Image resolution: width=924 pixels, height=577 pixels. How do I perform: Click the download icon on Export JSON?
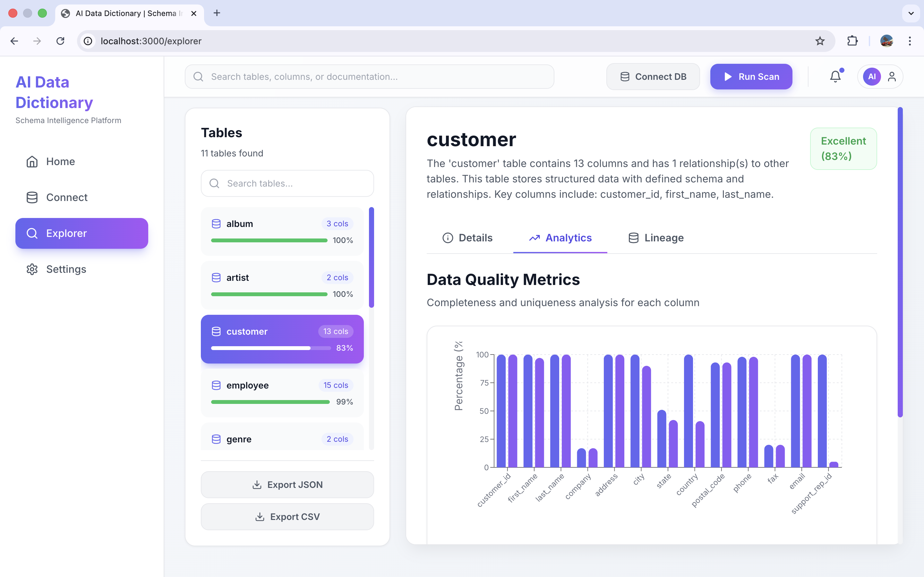(257, 484)
